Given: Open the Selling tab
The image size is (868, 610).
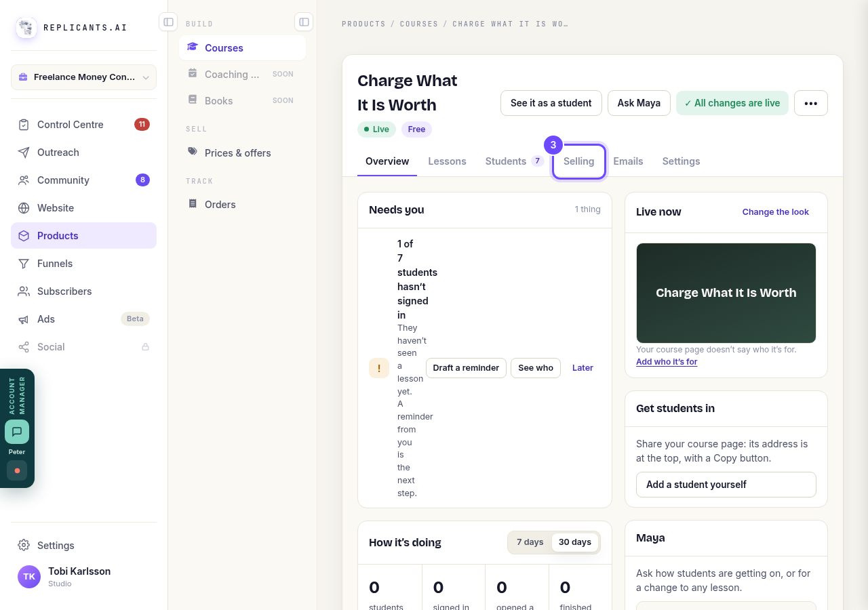Looking at the screenshot, I should tap(579, 161).
